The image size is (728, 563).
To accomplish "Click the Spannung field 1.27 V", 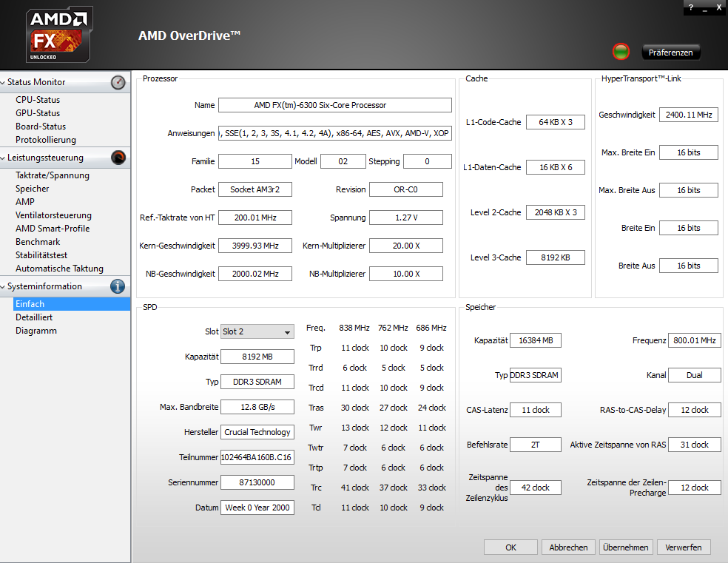I will coord(405,218).
